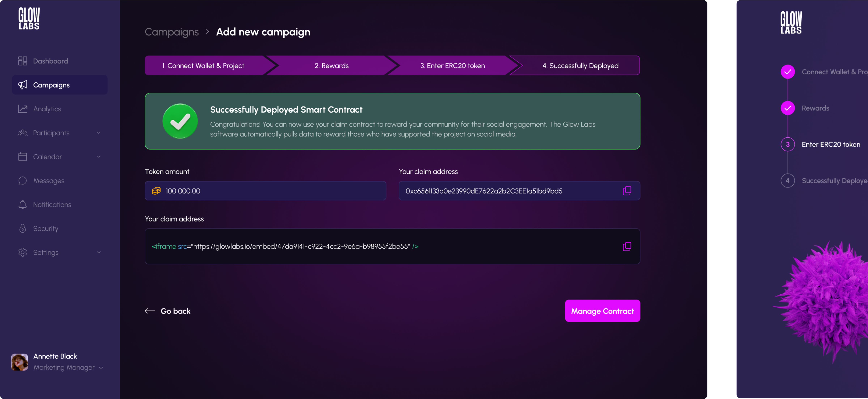
Task: Click the Dashboard grid icon in sidebar
Action: click(23, 61)
